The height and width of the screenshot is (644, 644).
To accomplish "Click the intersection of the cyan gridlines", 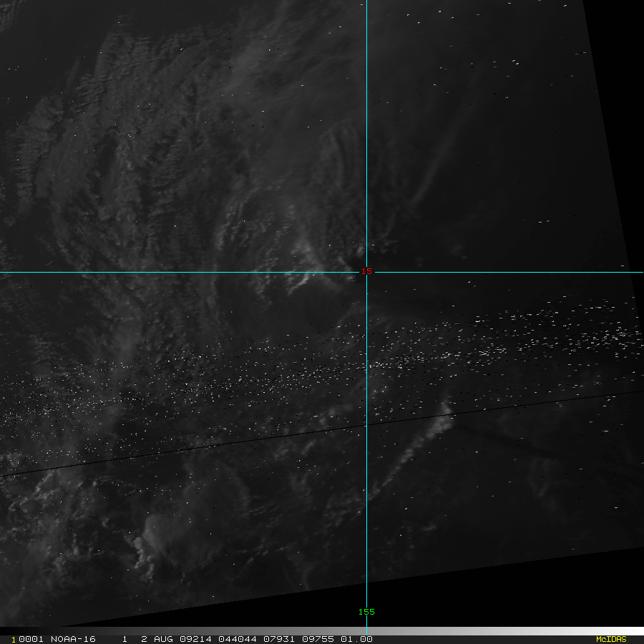I will (366, 273).
